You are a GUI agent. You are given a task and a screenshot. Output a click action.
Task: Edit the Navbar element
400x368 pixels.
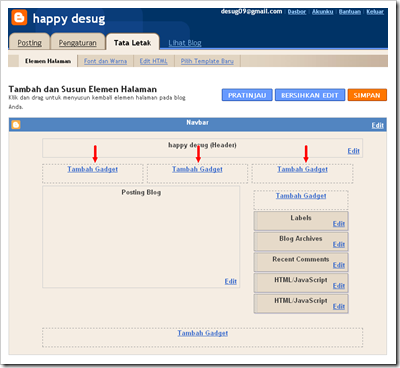(378, 125)
